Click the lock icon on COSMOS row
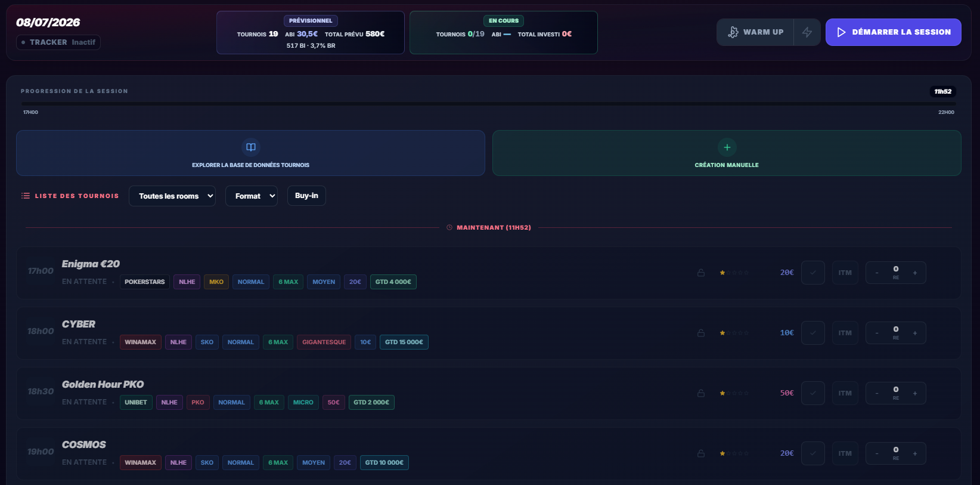The height and width of the screenshot is (485, 980). 701,453
